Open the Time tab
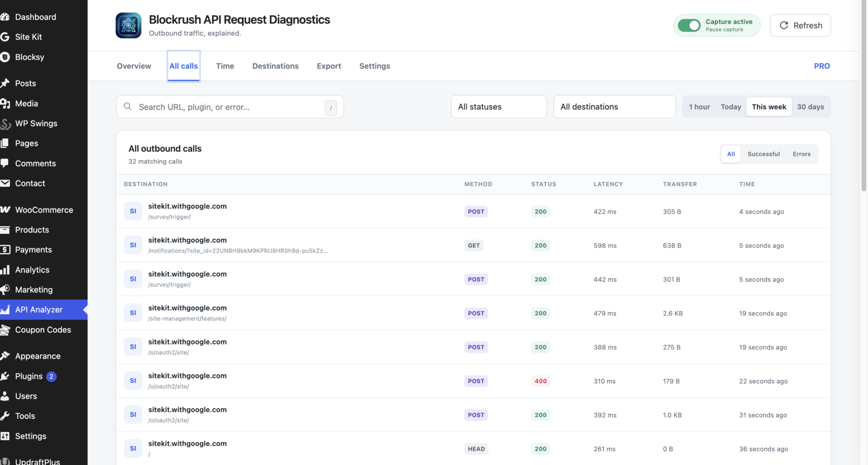 tap(225, 66)
